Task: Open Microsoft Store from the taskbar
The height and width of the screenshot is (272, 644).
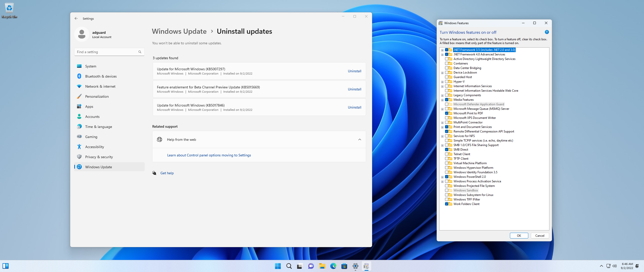Action: [344, 266]
